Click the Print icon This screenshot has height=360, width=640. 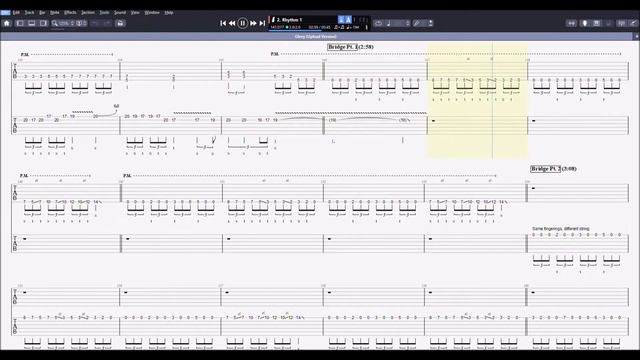[x=120, y=23]
